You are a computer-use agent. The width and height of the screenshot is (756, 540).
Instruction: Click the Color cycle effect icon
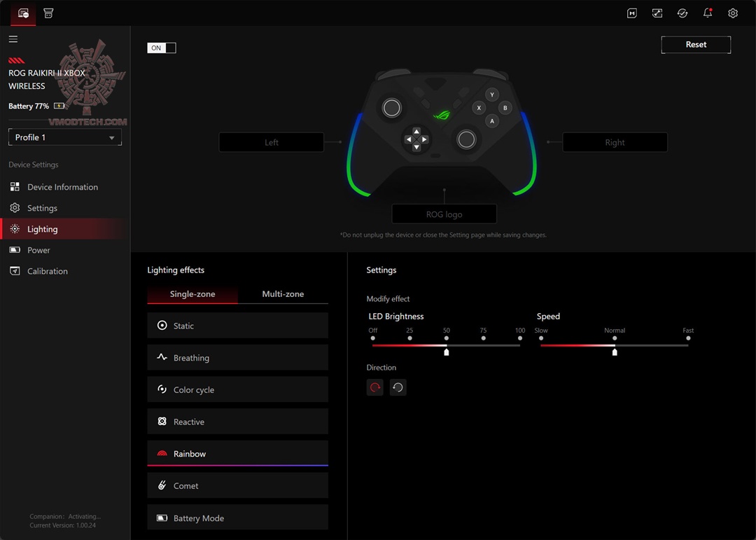(x=162, y=389)
